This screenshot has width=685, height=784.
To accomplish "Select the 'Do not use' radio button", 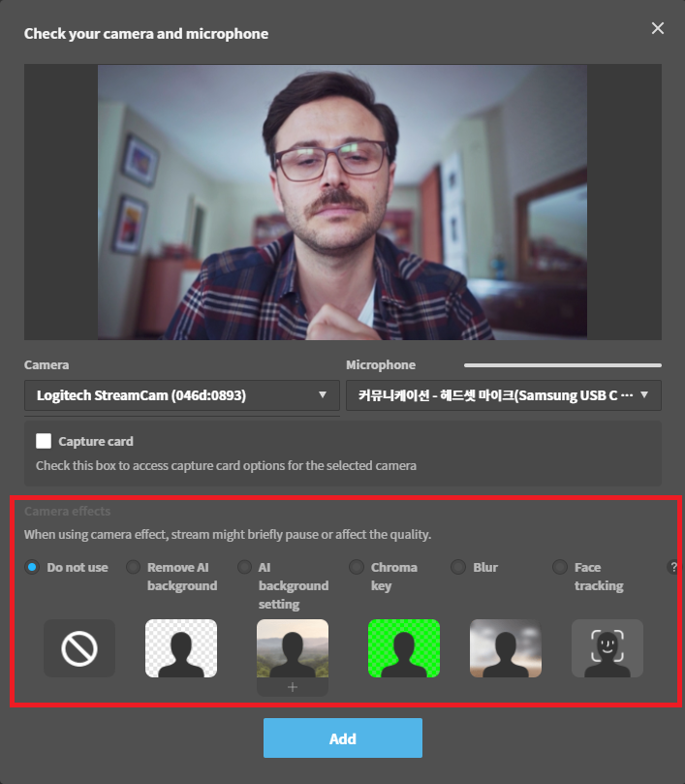I will [32, 567].
